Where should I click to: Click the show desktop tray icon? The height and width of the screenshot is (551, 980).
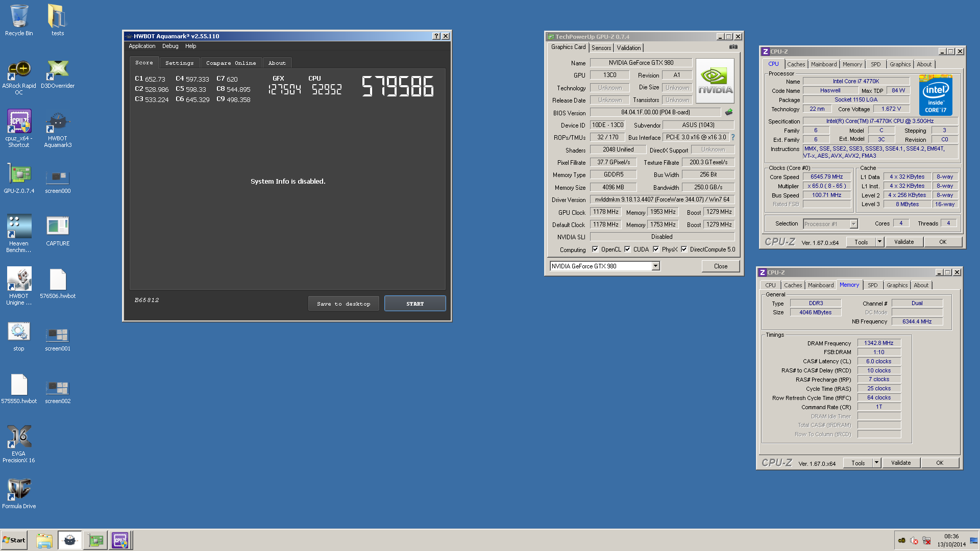tap(974, 540)
